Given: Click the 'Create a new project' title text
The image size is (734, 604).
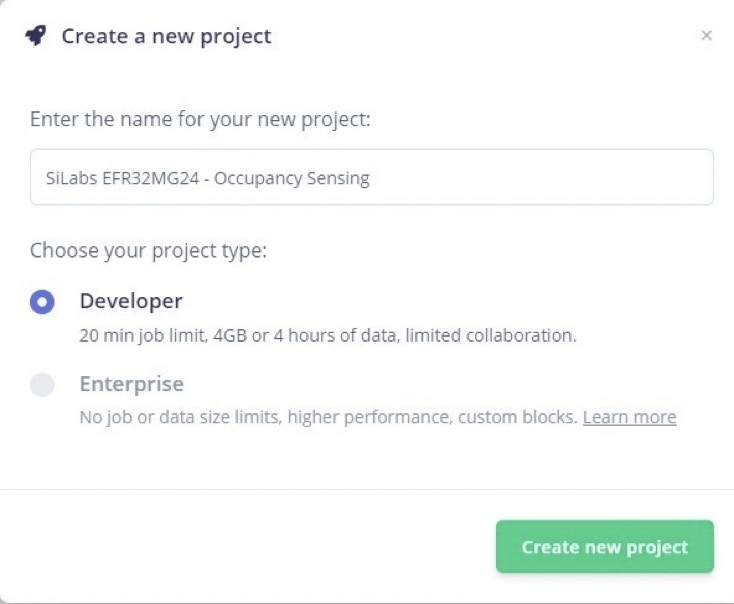Looking at the screenshot, I should pos(166,37).
